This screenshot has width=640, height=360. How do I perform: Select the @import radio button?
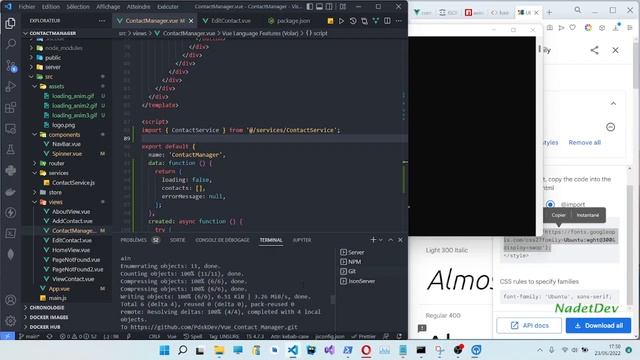550,204
